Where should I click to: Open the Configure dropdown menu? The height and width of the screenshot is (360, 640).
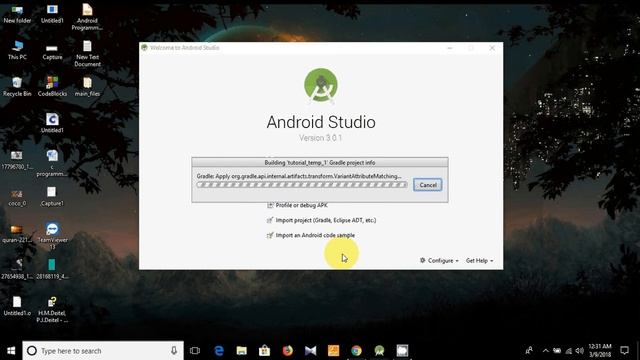pyautogui.click(x=439, y=260)
